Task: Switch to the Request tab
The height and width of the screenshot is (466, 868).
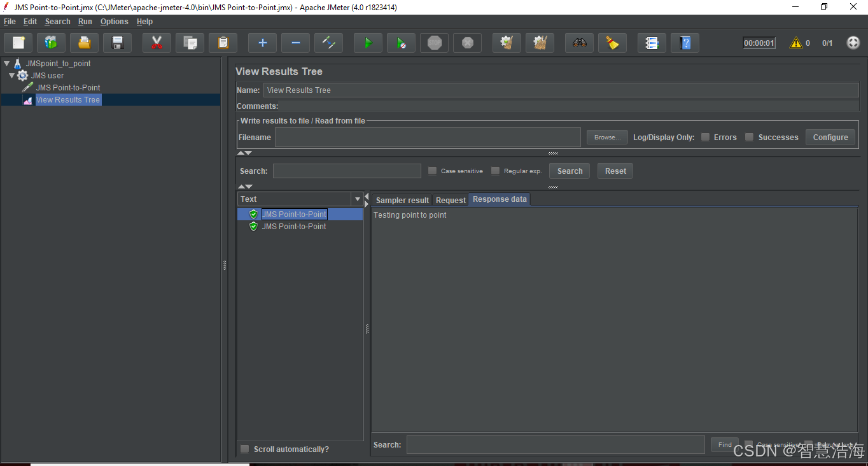Action: click(x=451, y=200)
